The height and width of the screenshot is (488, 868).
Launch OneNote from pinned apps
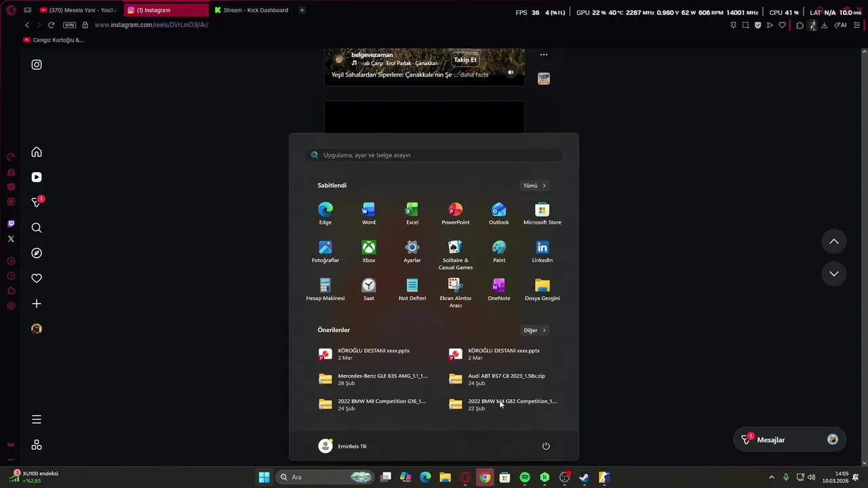(499, 289)
